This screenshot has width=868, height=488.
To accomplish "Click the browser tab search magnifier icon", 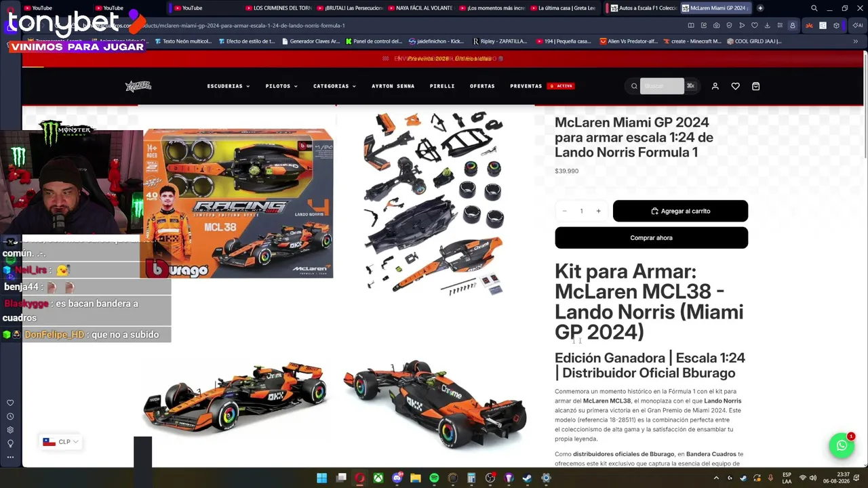I will pos(814,8).
